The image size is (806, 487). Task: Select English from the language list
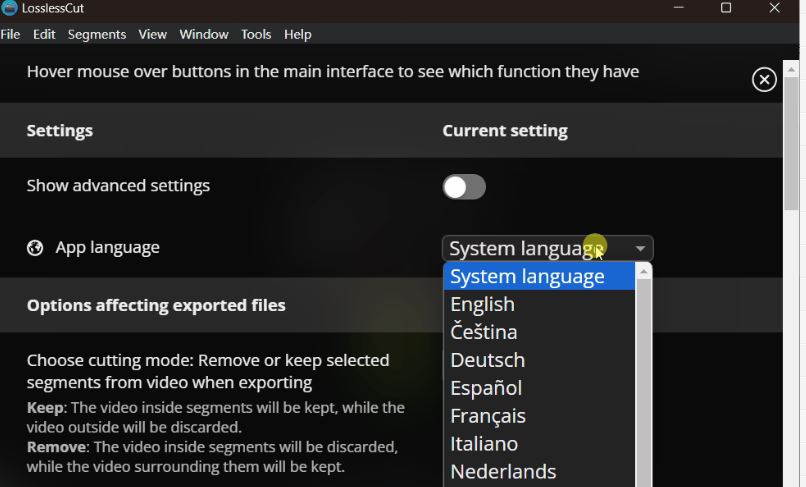tap(482, 304)
